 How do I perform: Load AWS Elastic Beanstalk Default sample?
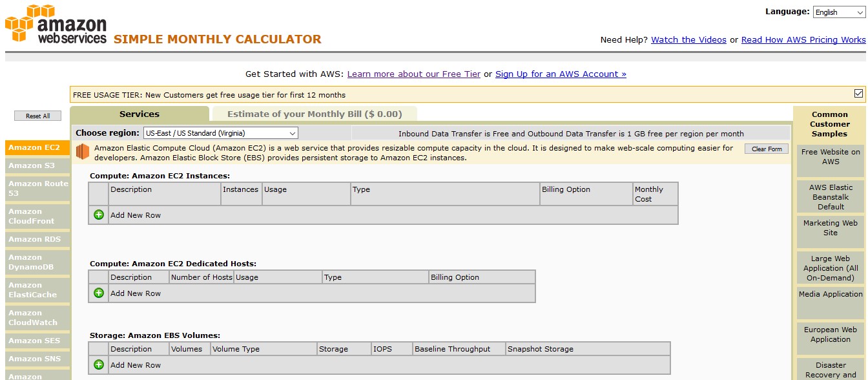(831, 196)
